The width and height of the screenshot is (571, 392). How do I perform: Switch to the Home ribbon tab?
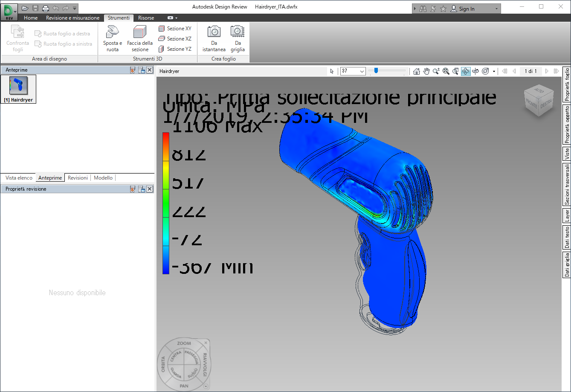31,18
